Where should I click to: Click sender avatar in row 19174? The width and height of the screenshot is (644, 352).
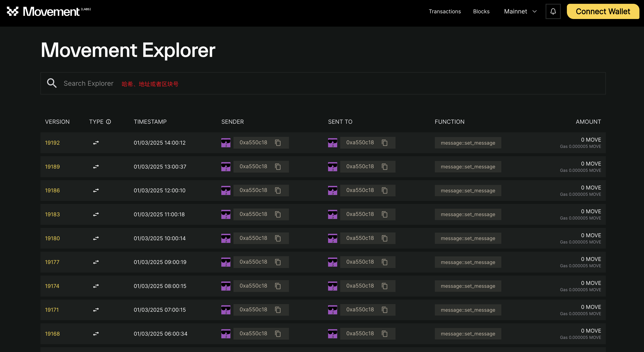pyautogui.click(x=226, y=286)
